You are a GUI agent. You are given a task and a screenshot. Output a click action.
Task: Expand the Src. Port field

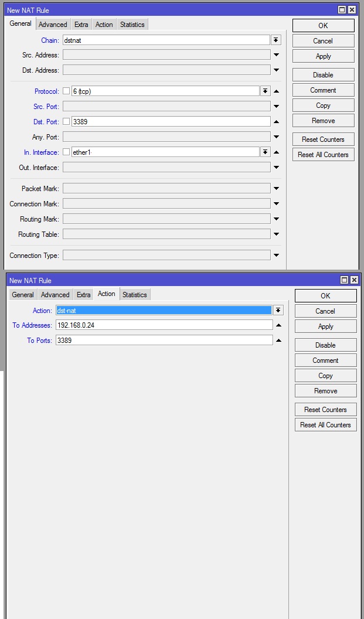(x=276, y=107)
